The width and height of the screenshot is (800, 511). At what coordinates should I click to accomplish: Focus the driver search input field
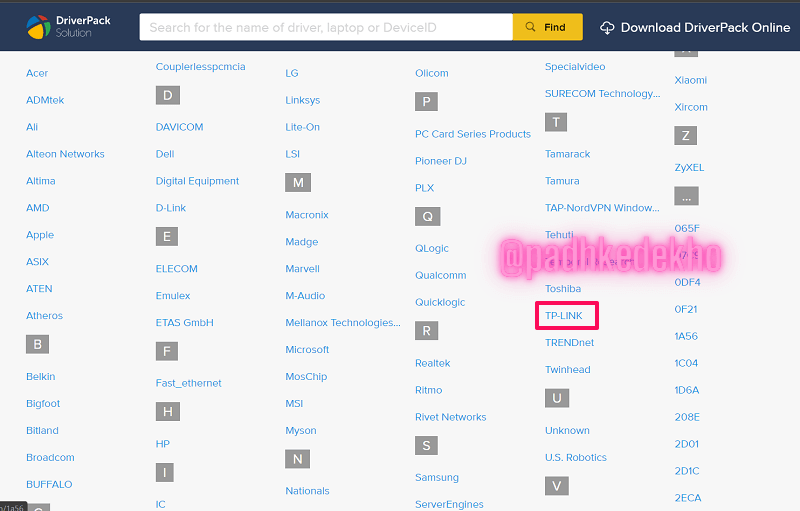point(326,27)
